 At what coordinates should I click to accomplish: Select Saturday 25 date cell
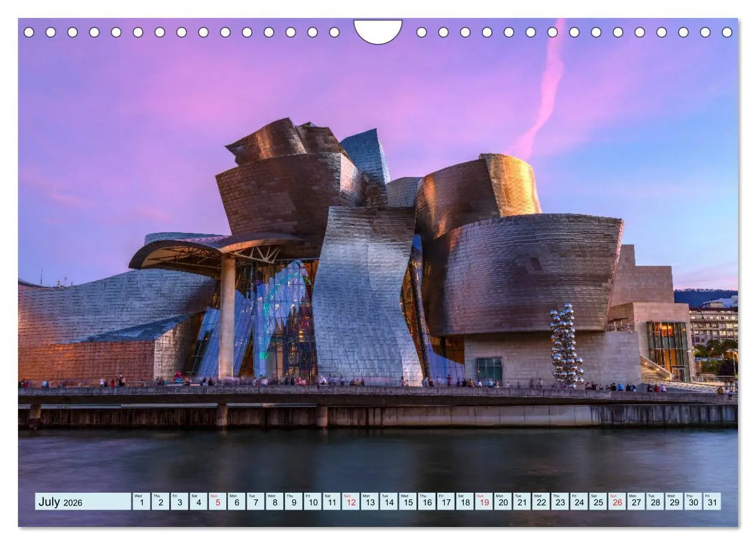598,501
